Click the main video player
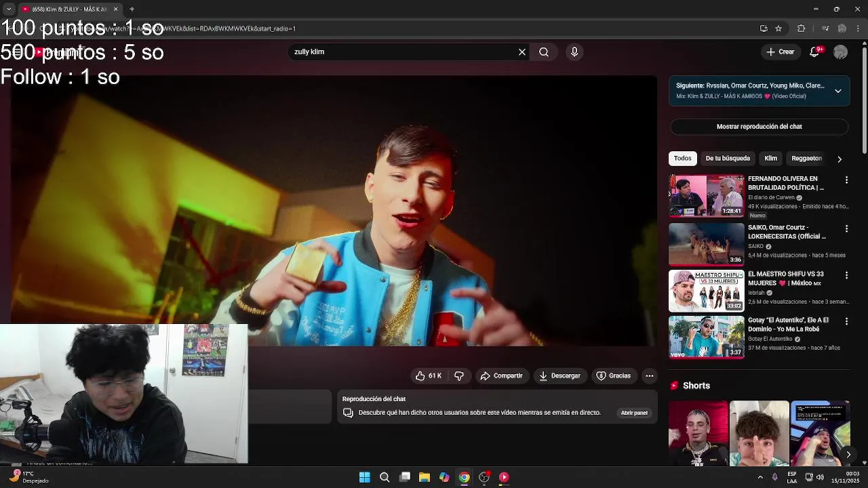Image resolution: width=868 pixels, height=488 pixels. (x=334, y=210)
